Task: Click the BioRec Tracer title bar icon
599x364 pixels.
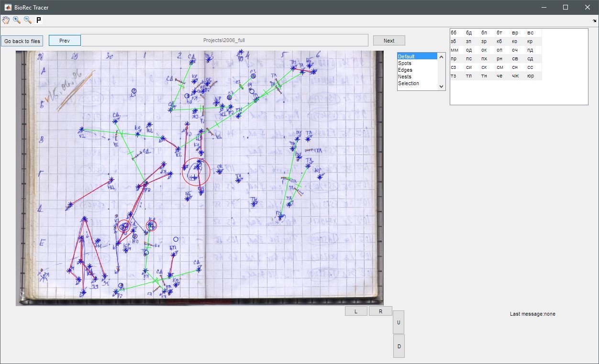Action: (8, 7)
